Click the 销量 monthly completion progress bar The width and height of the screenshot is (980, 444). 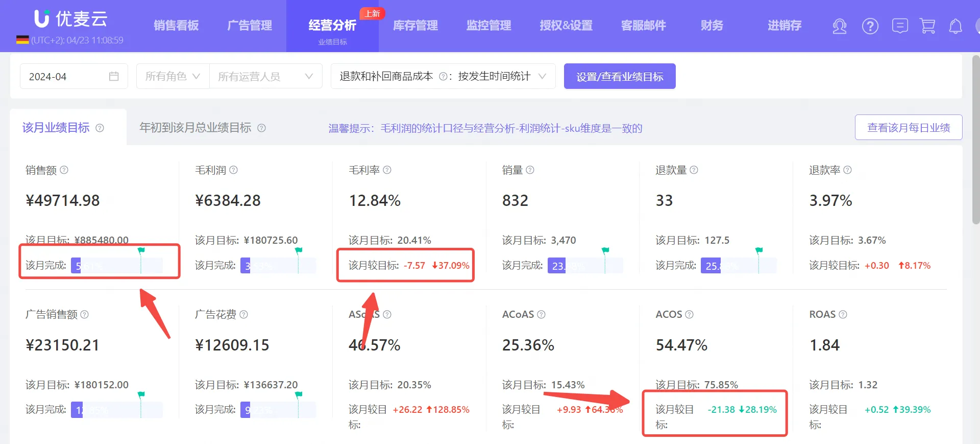pos(585,265)
